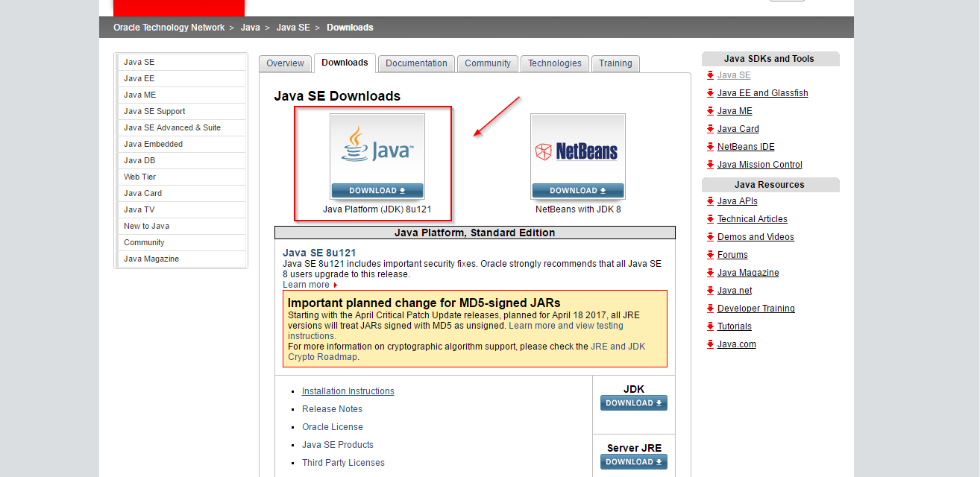Open the Community tab

coord(488,63)
